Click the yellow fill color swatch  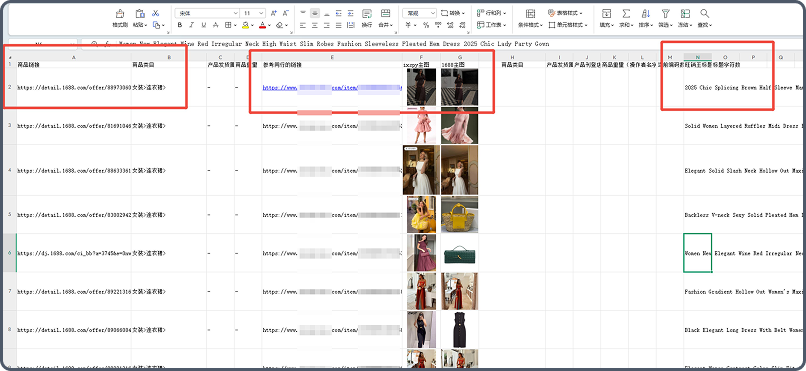[246, 25]
